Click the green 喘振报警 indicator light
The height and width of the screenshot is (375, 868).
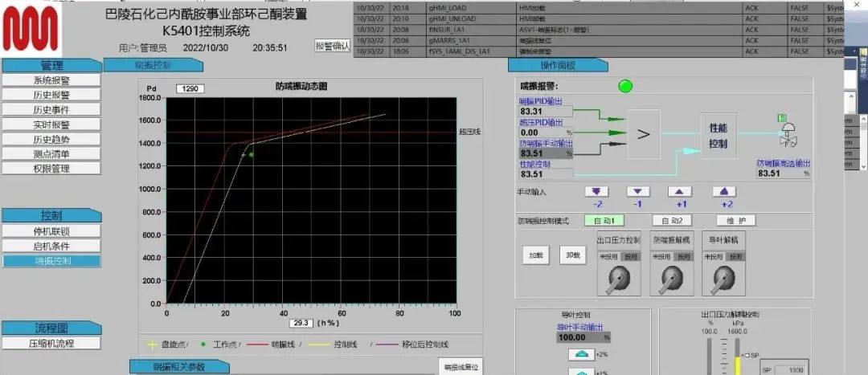click(x=625, y=86)
